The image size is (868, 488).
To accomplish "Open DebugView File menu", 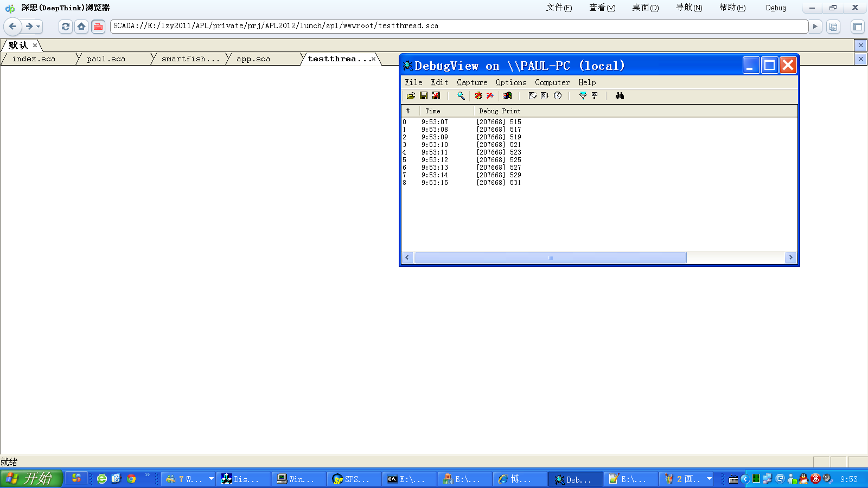I will coord(413,82).
